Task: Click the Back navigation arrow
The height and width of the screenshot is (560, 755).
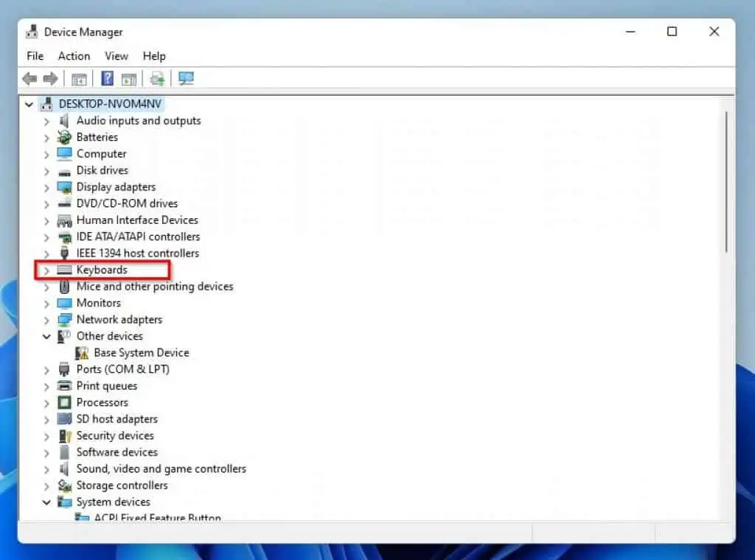Action: 29,78
